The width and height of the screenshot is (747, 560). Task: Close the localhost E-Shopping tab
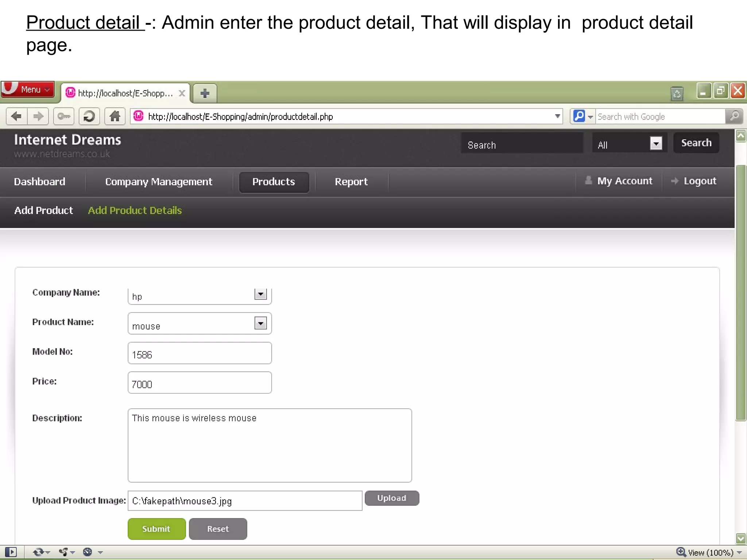pos(182,93)
